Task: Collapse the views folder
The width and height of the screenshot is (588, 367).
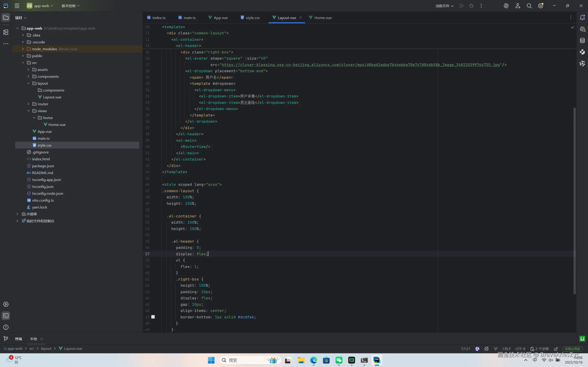Action: coord(28,111)
